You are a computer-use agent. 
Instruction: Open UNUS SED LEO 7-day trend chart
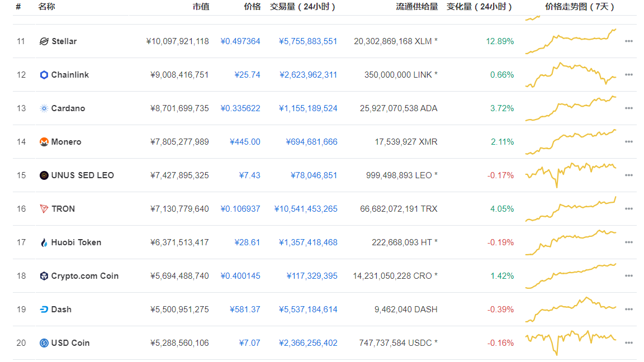[x=571, y=175]
